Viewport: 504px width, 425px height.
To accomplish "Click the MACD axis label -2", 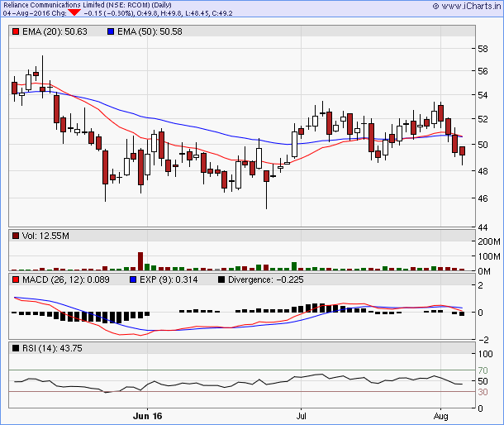I will click(x=482, y=340).
